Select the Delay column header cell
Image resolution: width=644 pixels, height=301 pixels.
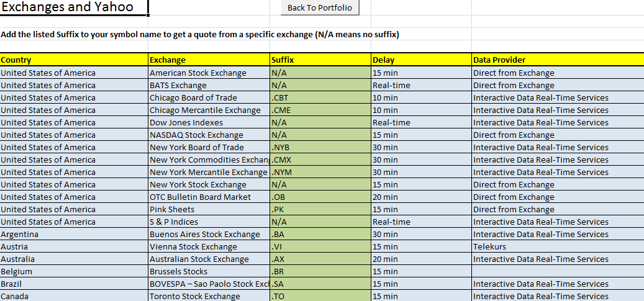tap(420, 60)
